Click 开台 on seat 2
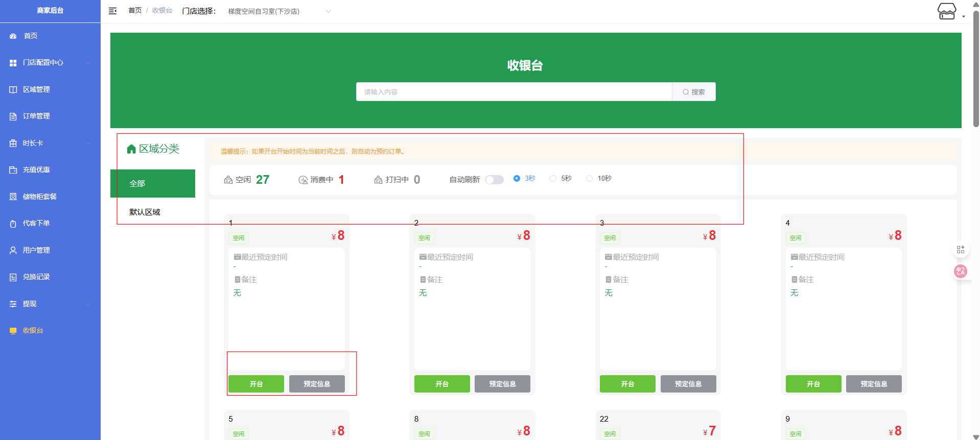The height and width of the screenshot is (440, 980). click(x=442, y=384)
